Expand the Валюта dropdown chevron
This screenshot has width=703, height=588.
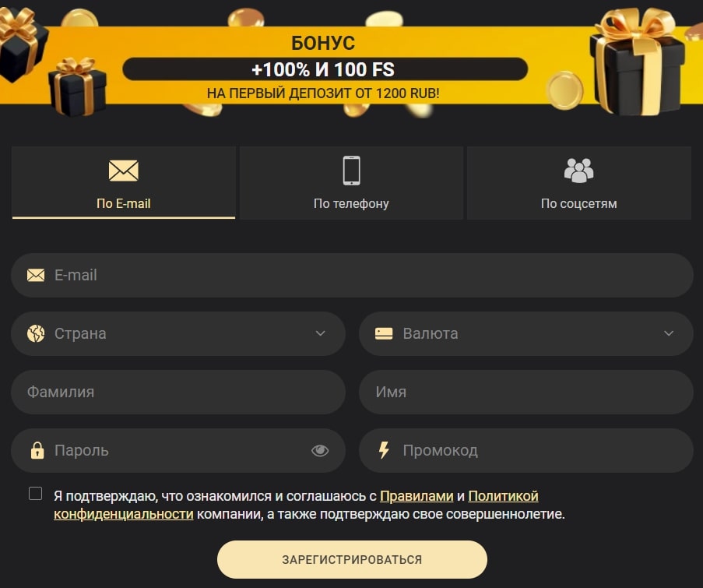click(669, 333)
